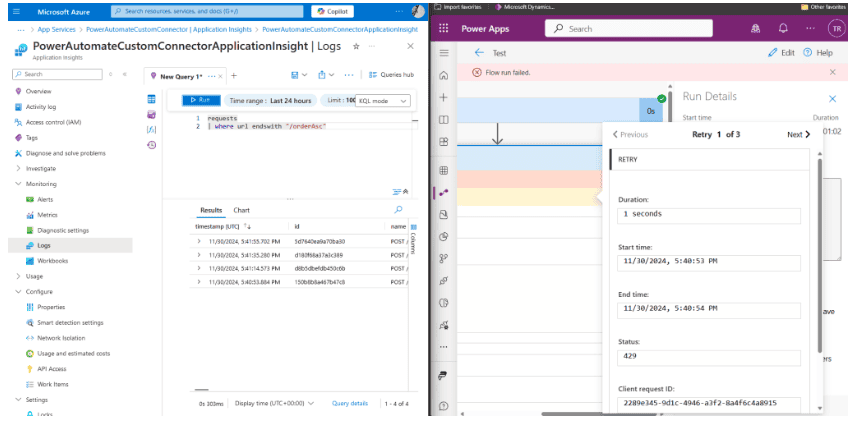Image resolution: width=857 pixels, height=432 pixels.
Task: Add a new query tab with plus
Action: click(x=234, y=75)
